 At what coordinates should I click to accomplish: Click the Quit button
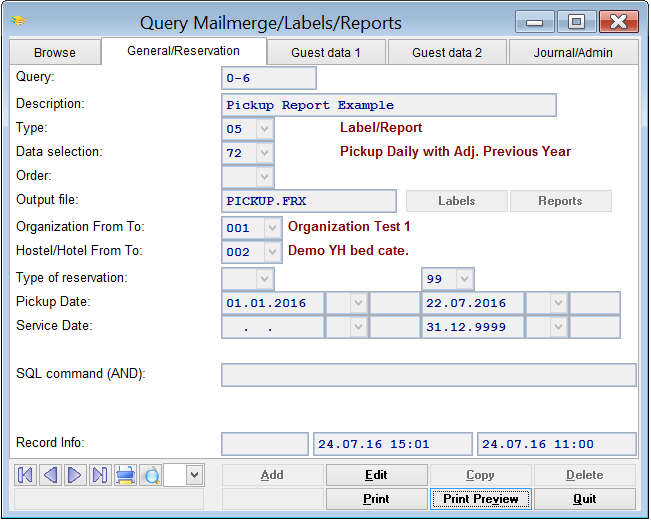pos(585,499)
